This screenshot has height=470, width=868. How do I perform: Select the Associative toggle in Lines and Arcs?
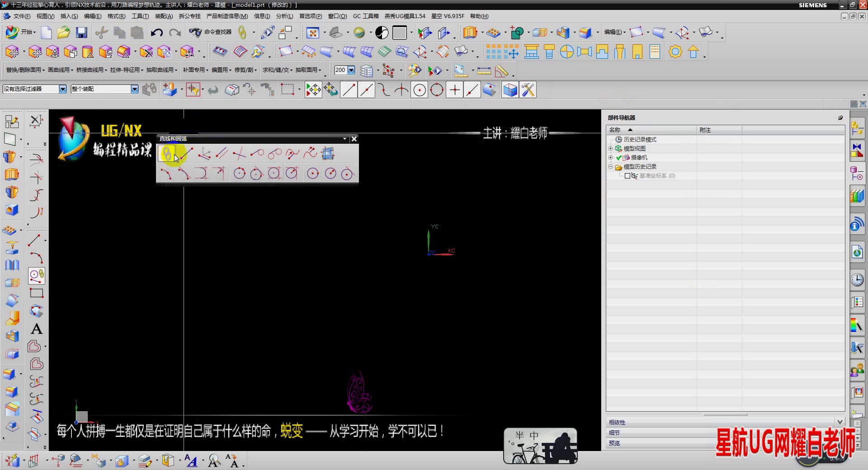167,154
